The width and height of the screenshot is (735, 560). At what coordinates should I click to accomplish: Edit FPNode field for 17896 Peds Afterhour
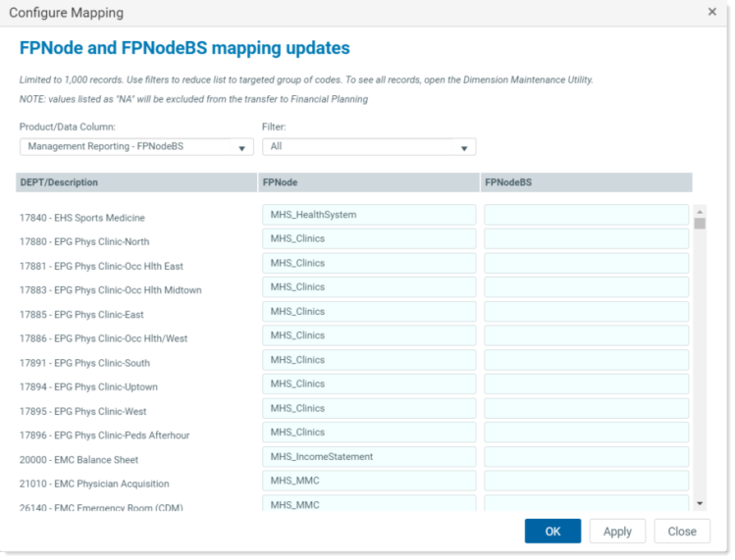point(369,433)
